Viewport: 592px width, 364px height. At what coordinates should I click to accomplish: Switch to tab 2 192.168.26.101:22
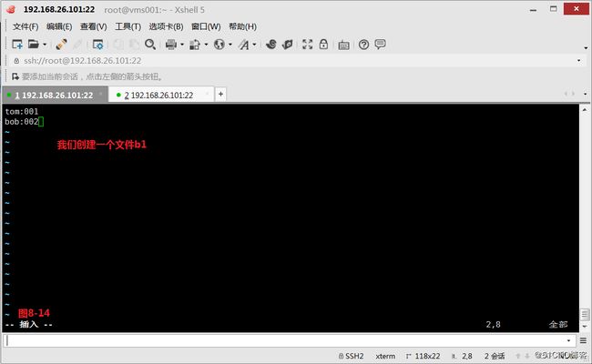[161, 95]
